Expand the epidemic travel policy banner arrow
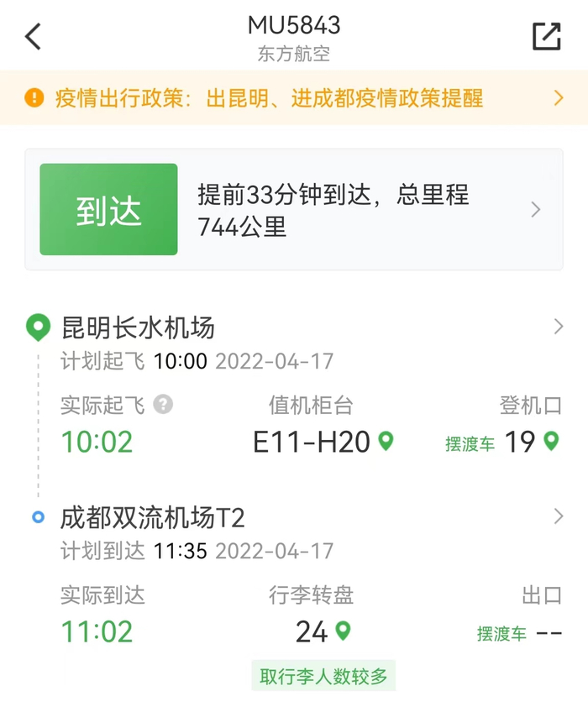The height and width of the screenshot is (707, 588). point(559,98)
